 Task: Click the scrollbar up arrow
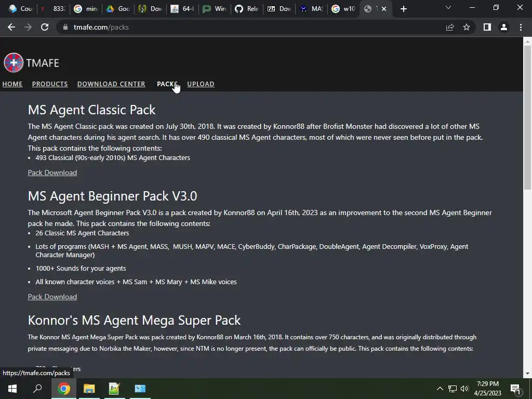click(x=527, y=42)
